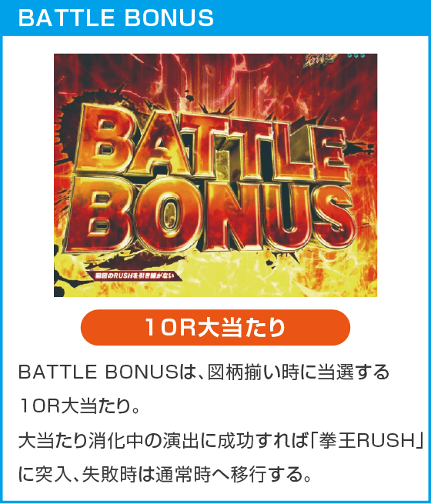The image size is (431, 504).
Task: Click the green counter at image top-right
Action: click(357, 56)
